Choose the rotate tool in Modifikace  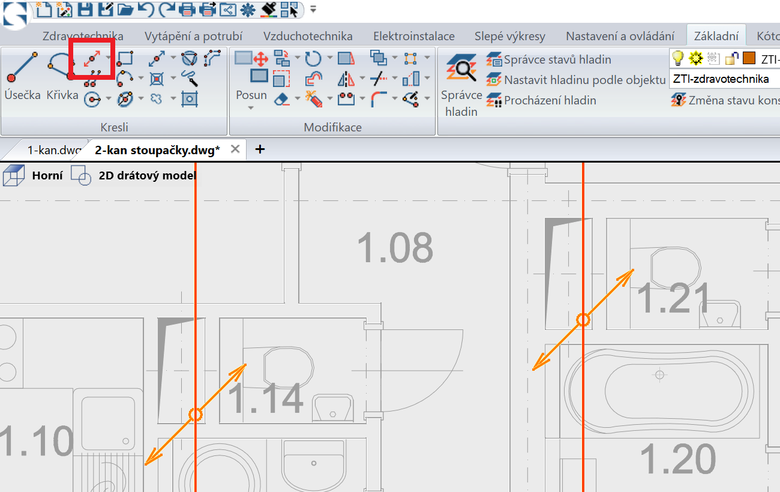point(313,59)
